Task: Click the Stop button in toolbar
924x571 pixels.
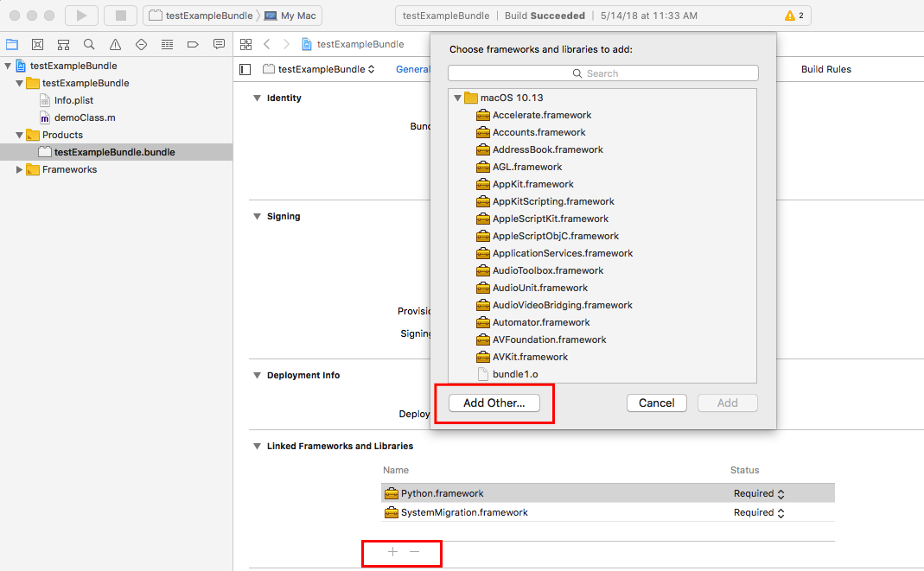Action: (x=120, y=16)
